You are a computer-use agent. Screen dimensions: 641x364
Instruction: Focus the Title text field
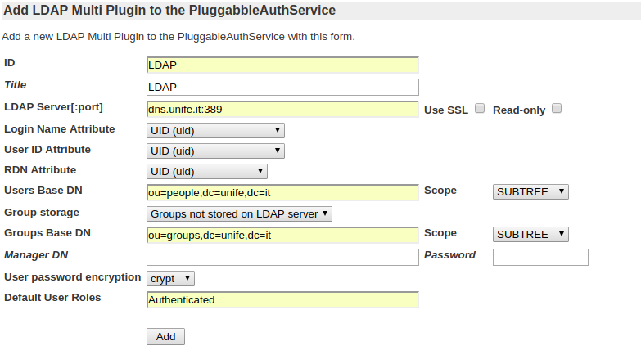(x=282, y=87)
